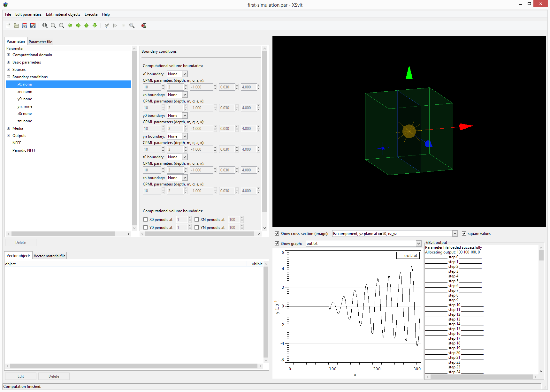550x392 pixels.
Task: Click the Zoom to fit icon
Action: coord(45,26)
